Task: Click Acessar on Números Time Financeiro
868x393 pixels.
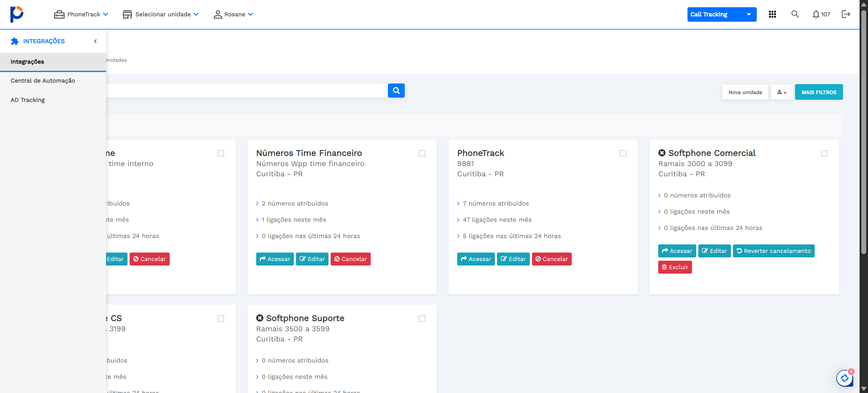Action: pyautogui.click(x=275, y=259)
